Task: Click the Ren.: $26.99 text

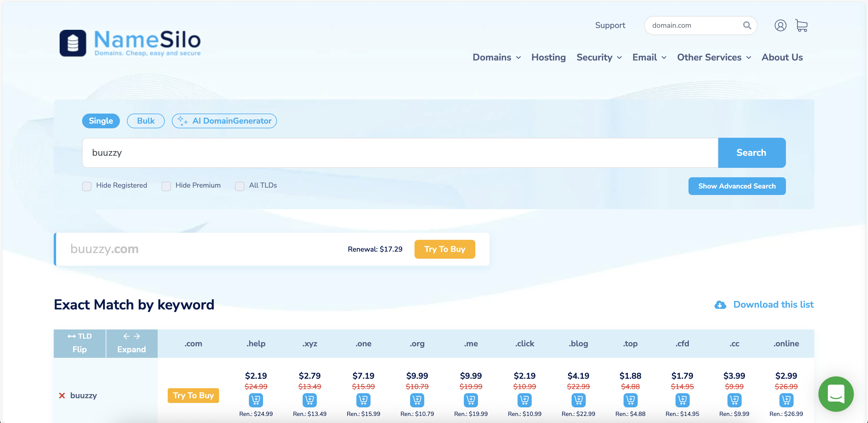Action: pos(786,414)
